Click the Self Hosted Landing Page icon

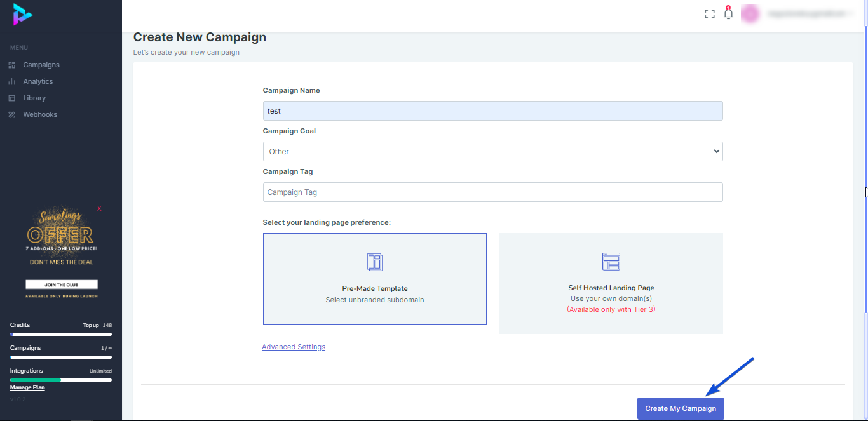(x=611, y=262)
